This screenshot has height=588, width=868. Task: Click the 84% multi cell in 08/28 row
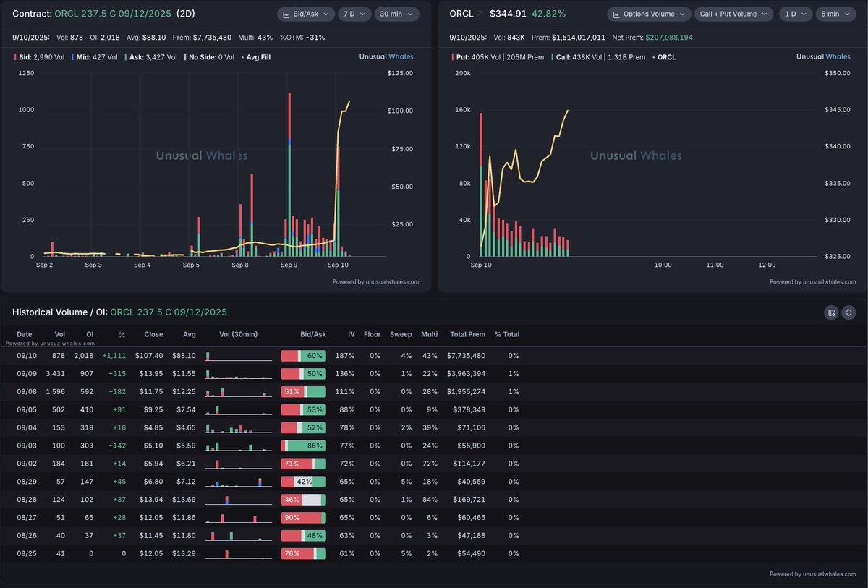(x=430, y=500)
